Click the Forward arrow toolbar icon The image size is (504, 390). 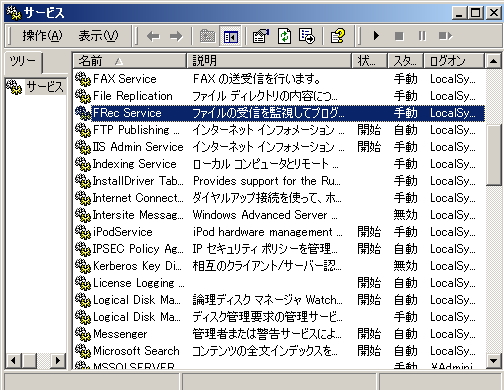click(176, 36)
